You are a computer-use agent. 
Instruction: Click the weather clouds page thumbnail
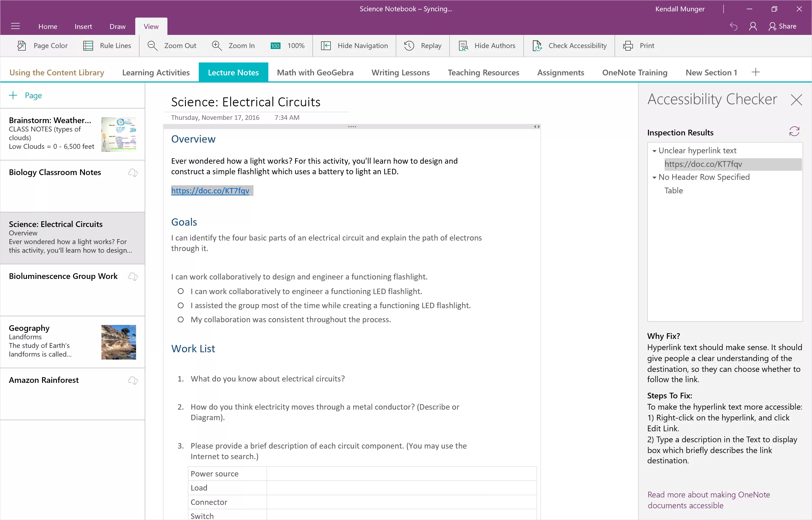[x=118, y=134]
